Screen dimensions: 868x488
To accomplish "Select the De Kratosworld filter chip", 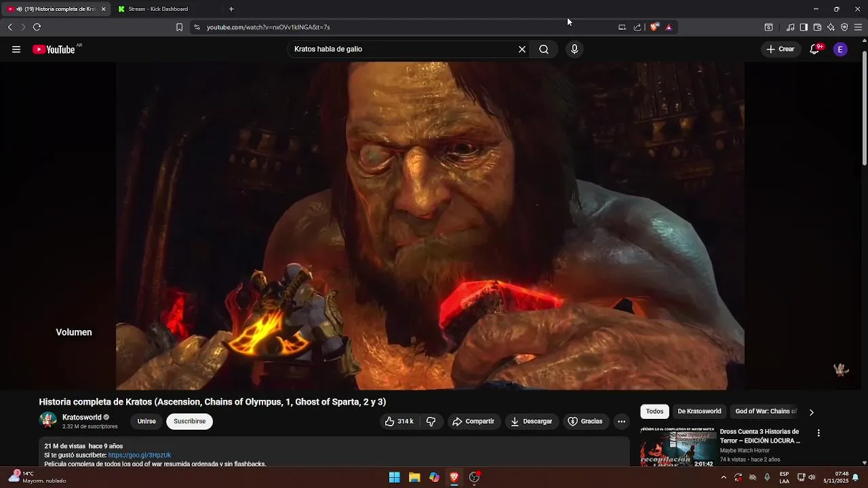I will tap(699, 411).
